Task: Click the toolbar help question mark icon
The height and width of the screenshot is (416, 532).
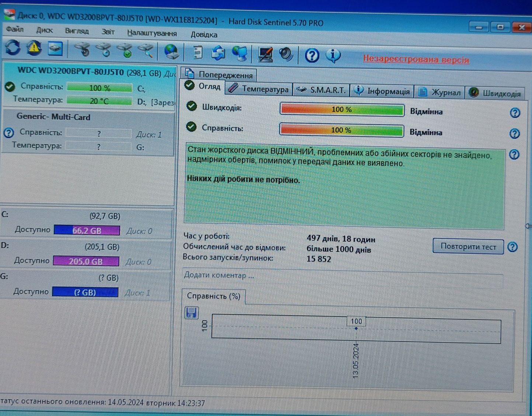Action: 312,56
